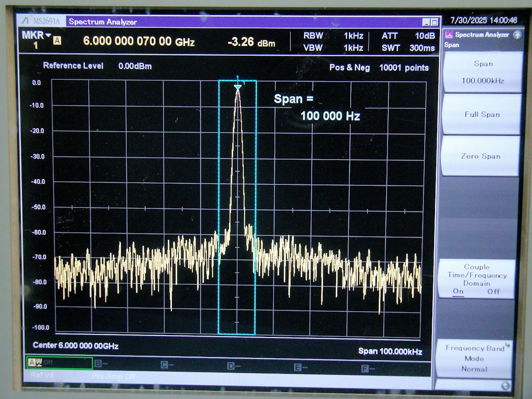
Task: Click the Spectrum Analyzer window title
Action: point(103,22)
